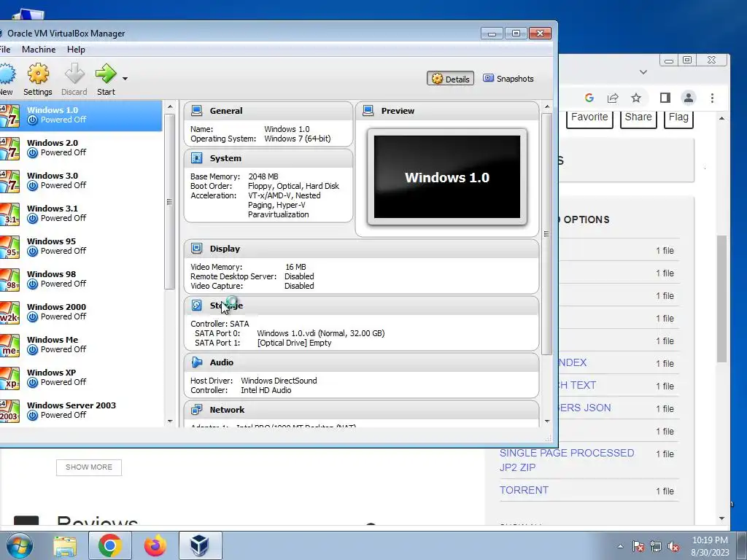This screenshot has width=747, height=560.
Task: Open SINGLE PAGE PROCESSED JP2 ZIP link
Action: [x=567, y=460]
